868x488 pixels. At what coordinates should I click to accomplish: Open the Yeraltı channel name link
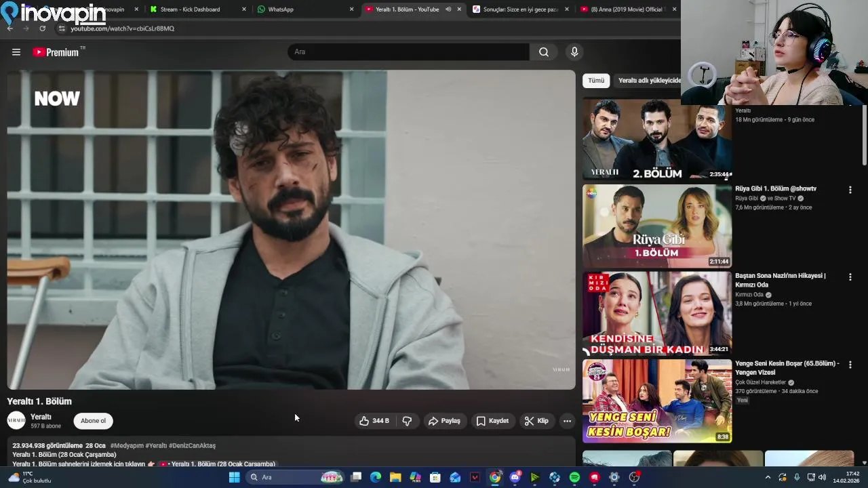(41, 417)
